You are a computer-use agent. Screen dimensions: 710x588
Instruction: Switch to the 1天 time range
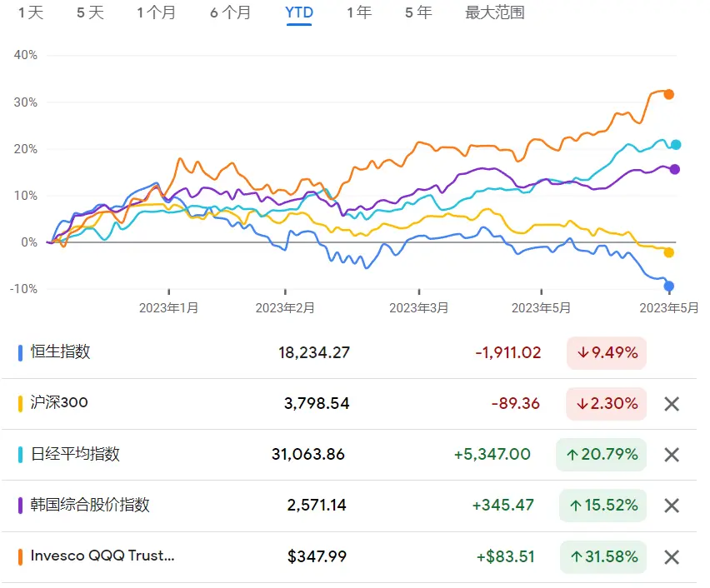tap(31, 12)
